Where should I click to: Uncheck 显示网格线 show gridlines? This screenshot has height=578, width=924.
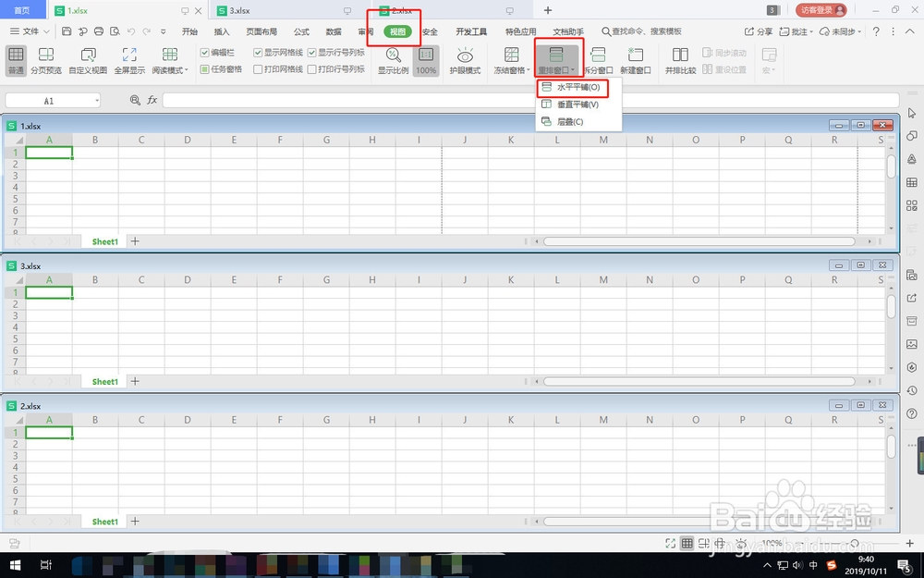[258, 53]
